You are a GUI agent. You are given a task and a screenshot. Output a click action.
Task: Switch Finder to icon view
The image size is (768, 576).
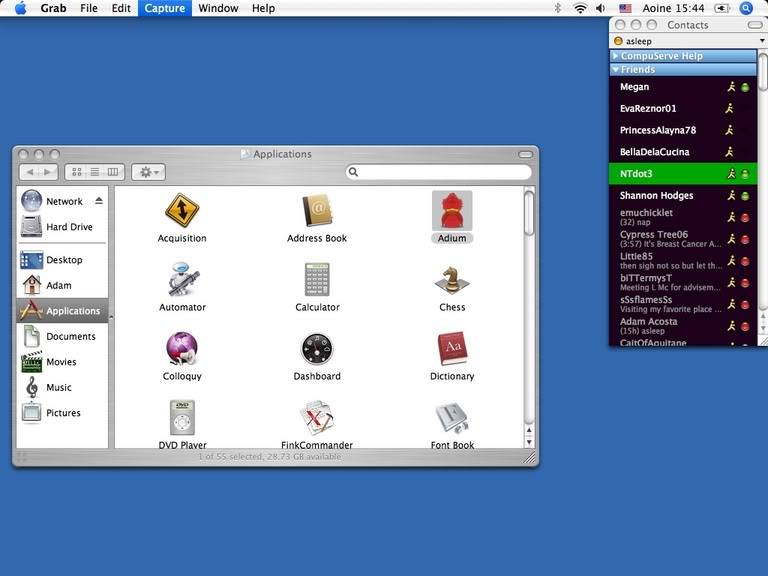[x=78, y=172]
